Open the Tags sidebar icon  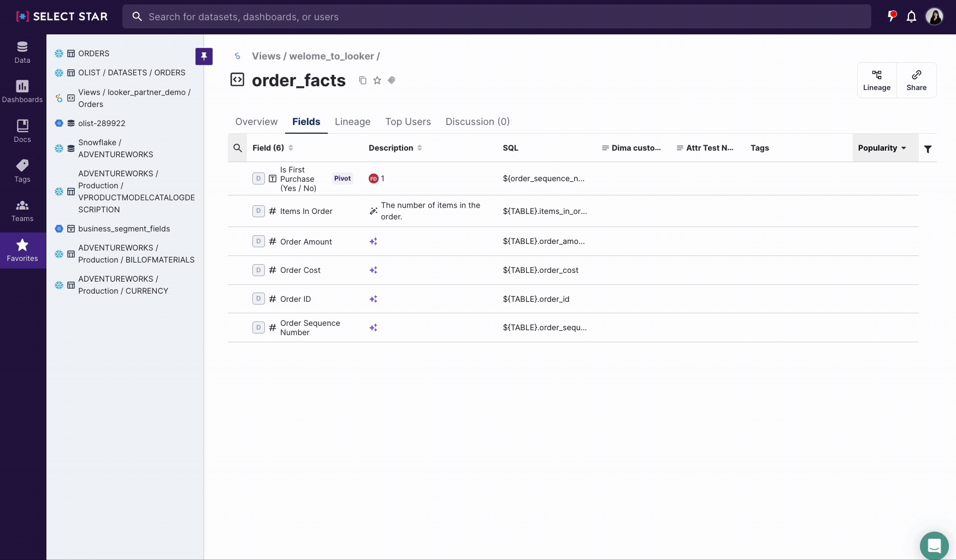click(22, 171)
